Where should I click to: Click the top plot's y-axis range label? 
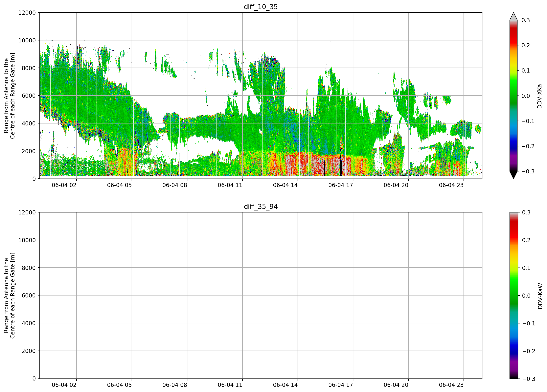coord(9,96)
